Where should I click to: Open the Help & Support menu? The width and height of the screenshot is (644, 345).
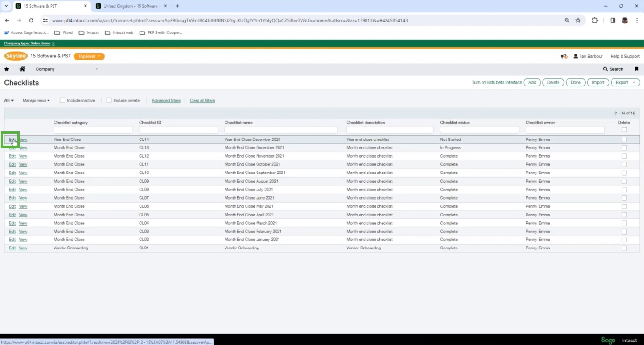click(624, 56)
